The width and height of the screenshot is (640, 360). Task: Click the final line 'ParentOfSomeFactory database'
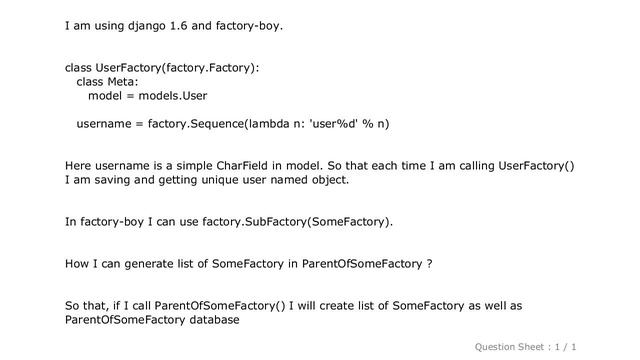[152, 320]
